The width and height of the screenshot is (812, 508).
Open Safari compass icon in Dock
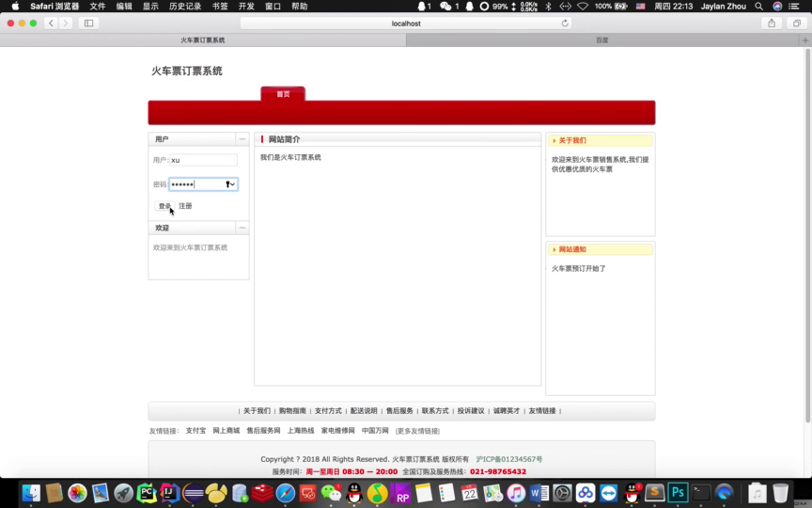pos(286,493)
